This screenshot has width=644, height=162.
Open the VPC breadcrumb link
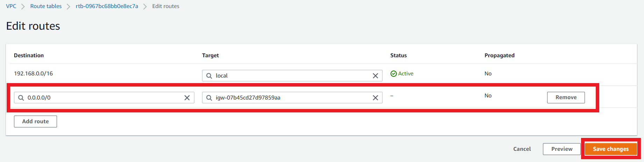point(11,6)
